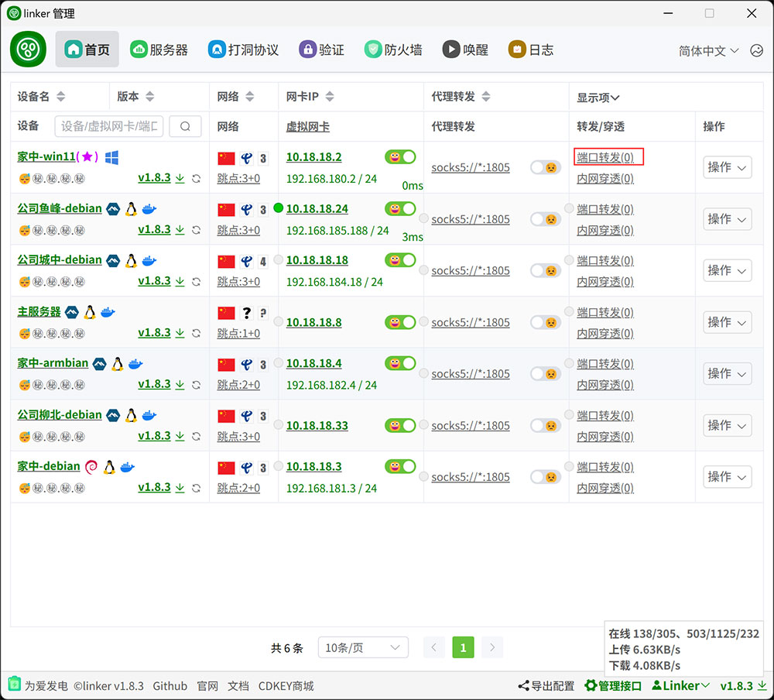This screenshot has height=700, width=774.
Task: Click the China flag icon in 家中-armbian row
Action: (226, 364)
